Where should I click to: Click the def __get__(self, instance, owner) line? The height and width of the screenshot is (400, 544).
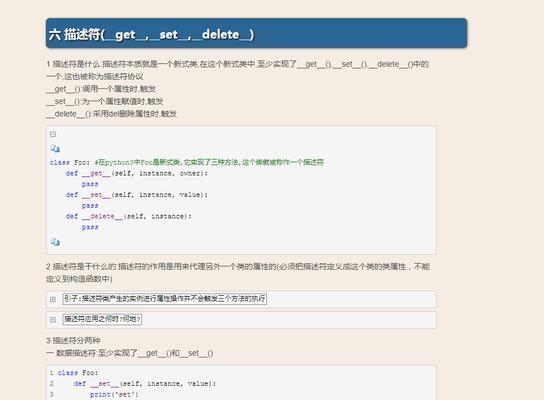point(137,173)
